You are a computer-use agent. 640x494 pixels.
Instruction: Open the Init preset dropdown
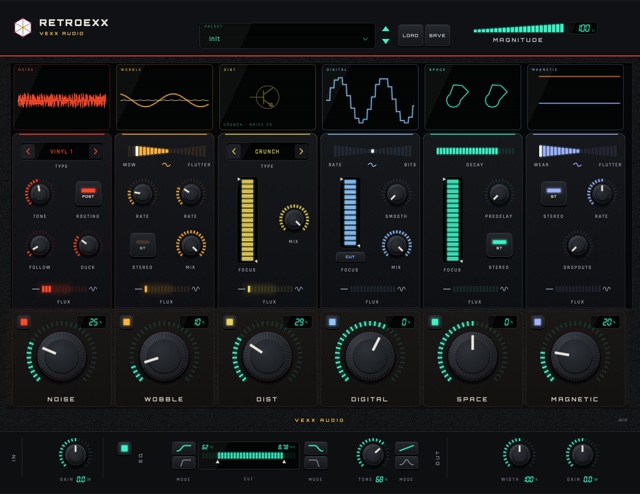pyautogui.click(x=287, y=36)
